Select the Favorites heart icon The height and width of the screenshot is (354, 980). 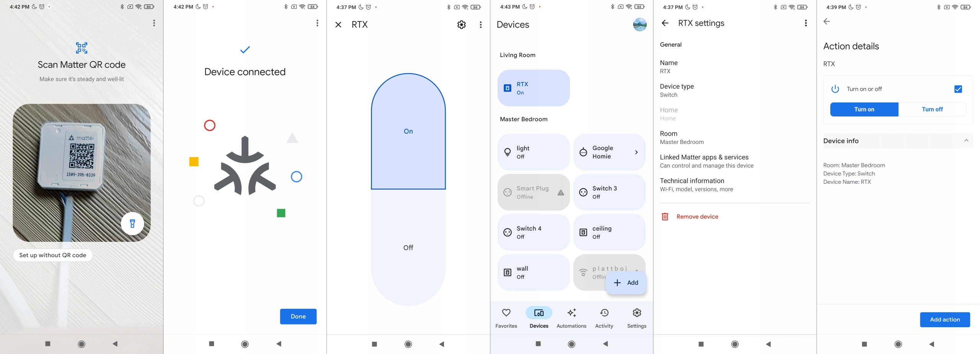[x=506, y=313]
